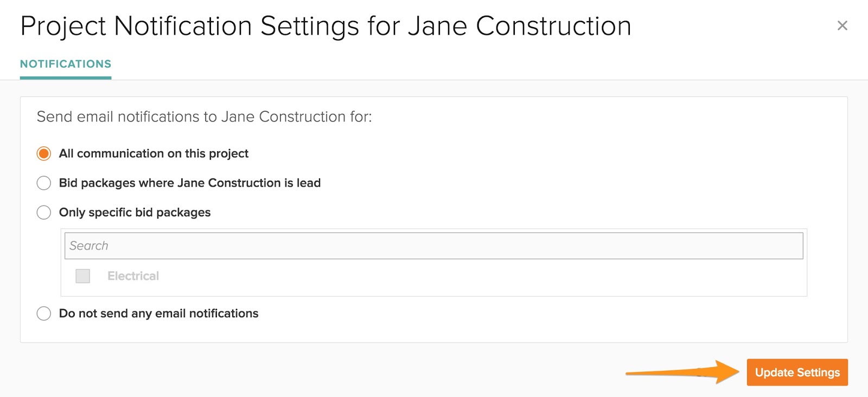Click the 'Send email notifications to Jane Construction for:' heading

coord(204,117)
